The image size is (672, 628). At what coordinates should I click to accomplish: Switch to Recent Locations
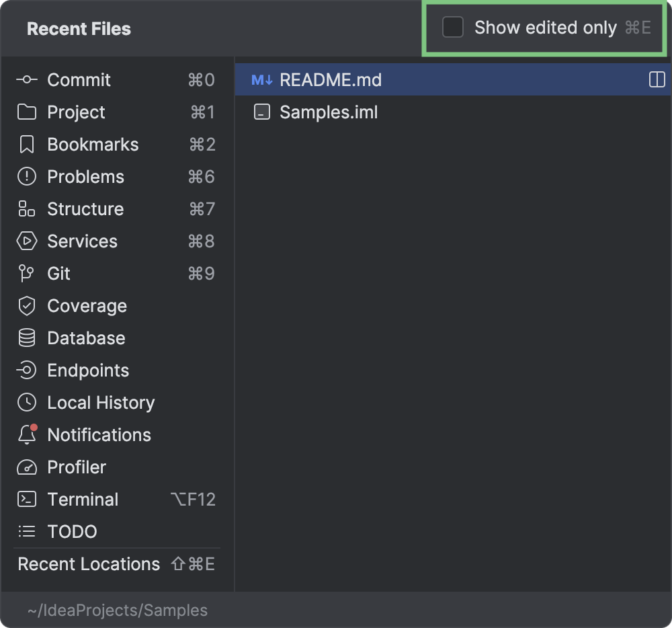(x=89, y=564)
